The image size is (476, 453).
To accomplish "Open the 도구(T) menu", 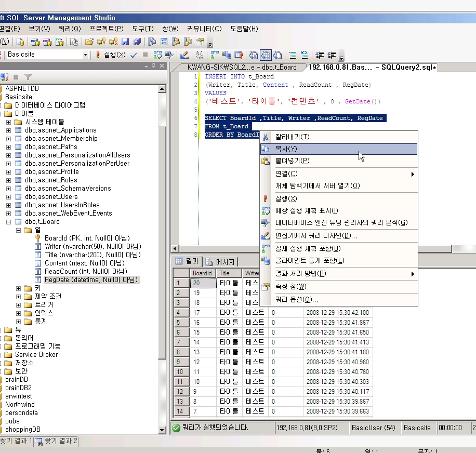I will point(143,29).
